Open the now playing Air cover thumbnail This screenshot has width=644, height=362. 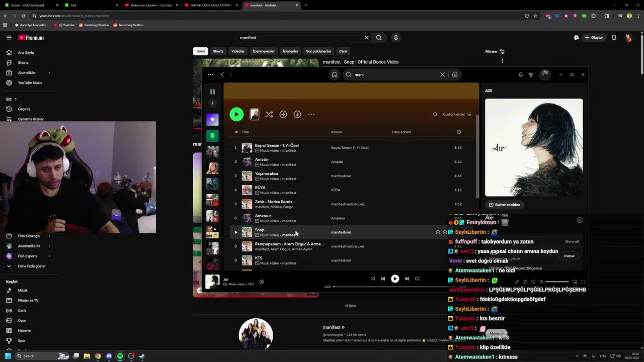coord(212,282)
